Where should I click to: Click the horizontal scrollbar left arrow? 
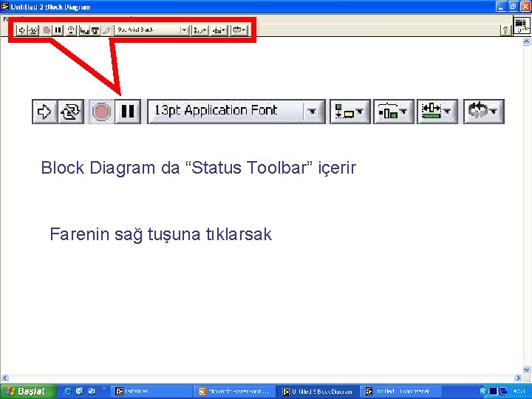[x=4, y=378]
